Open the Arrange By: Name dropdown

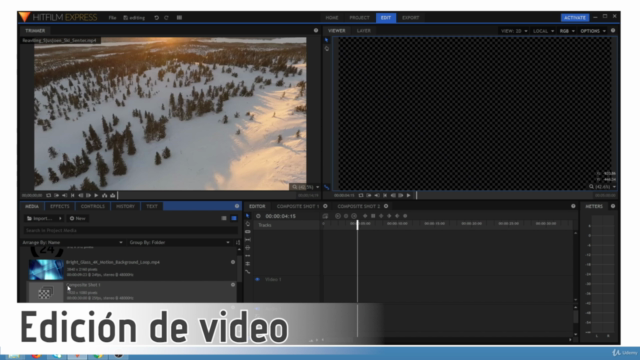point(72,242)
